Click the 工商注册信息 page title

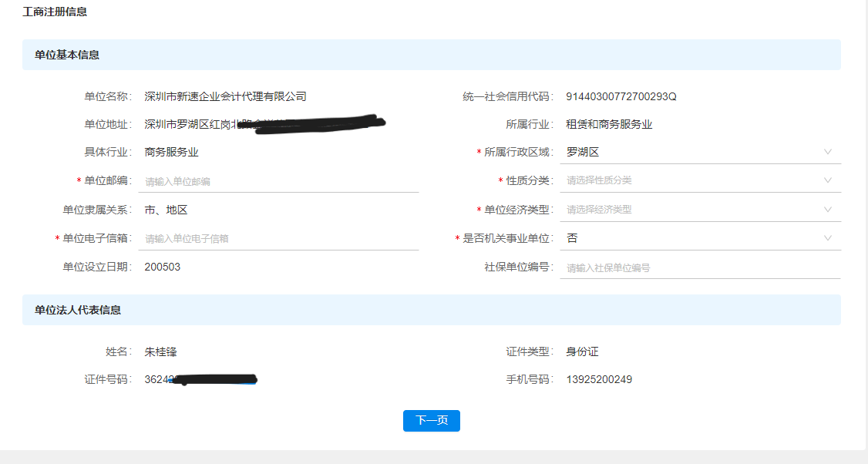tap(55, 12)
